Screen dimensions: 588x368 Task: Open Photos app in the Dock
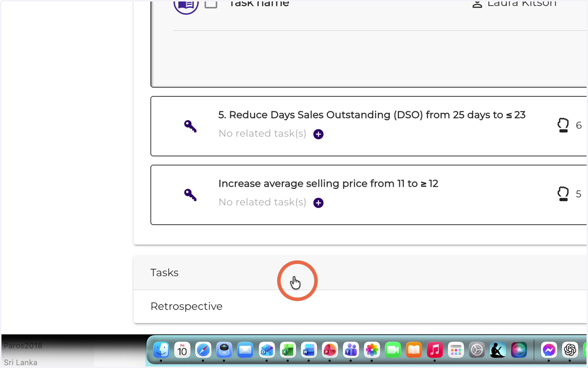(372, 350)
